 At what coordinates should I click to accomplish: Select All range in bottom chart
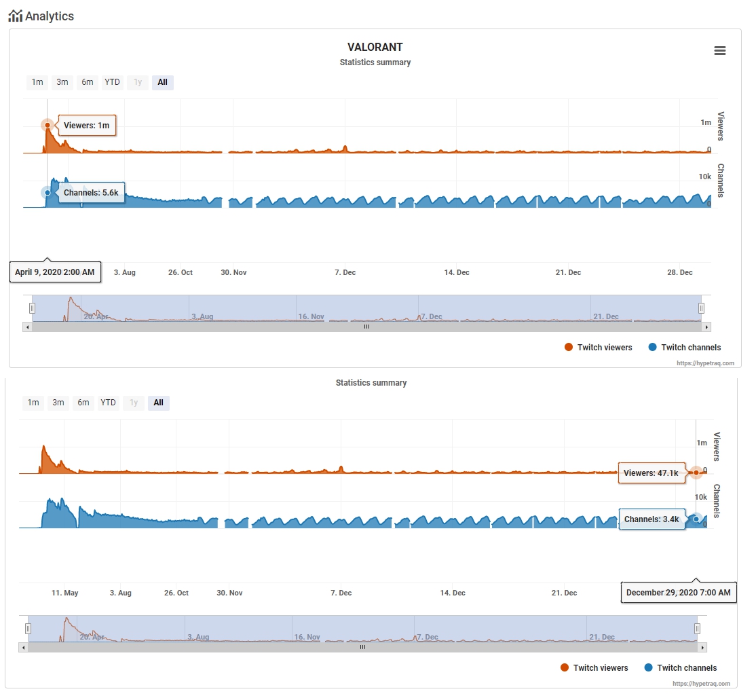158,403
